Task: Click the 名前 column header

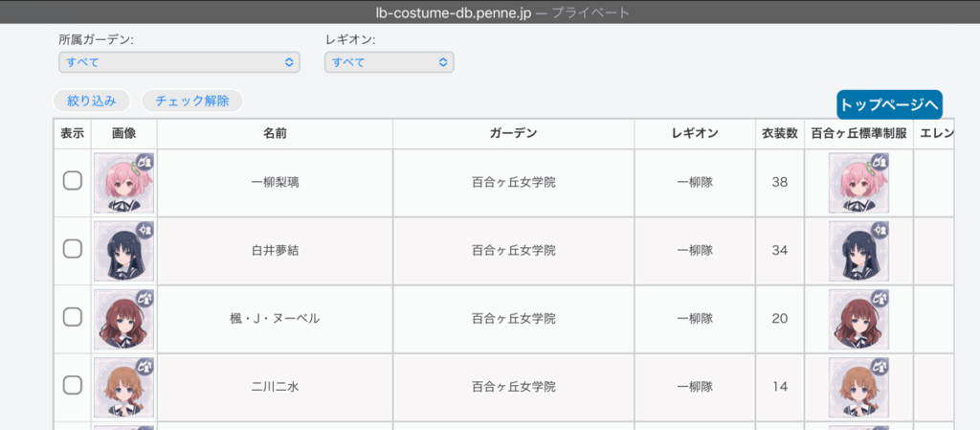Action: point(275,134)
